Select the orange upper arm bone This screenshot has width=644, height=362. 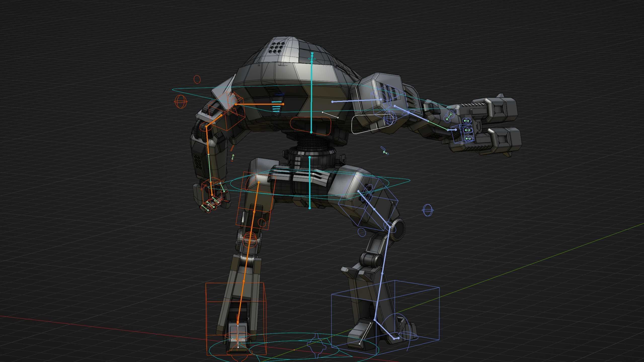pyautogui.click(x=214, y=121)
